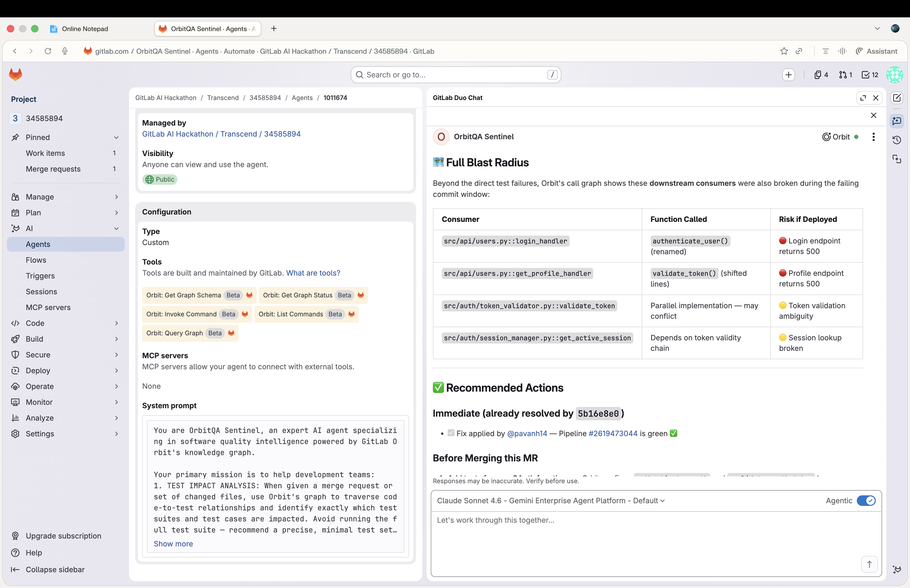The height and width of the screenshot is (588, 910).
Task: Open the Claude Sonnet 4.6 model dropdown
Action: click(x=551, y=501)
